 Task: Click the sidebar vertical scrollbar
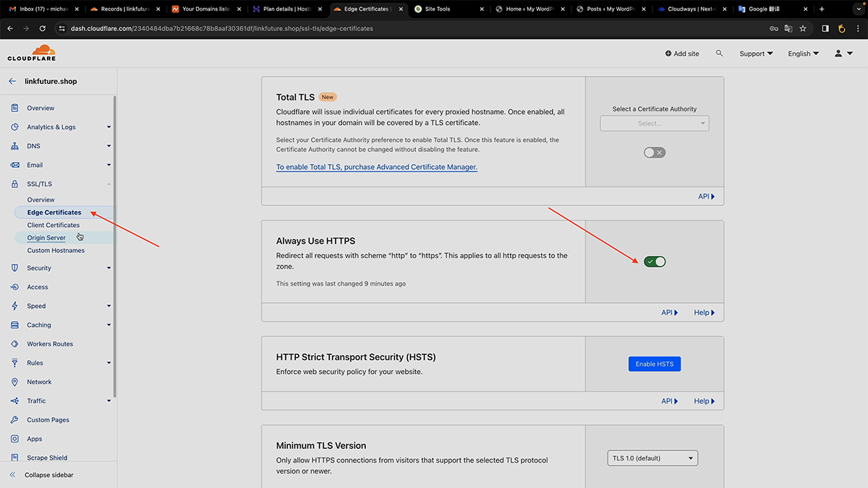[x=115, y=246]
